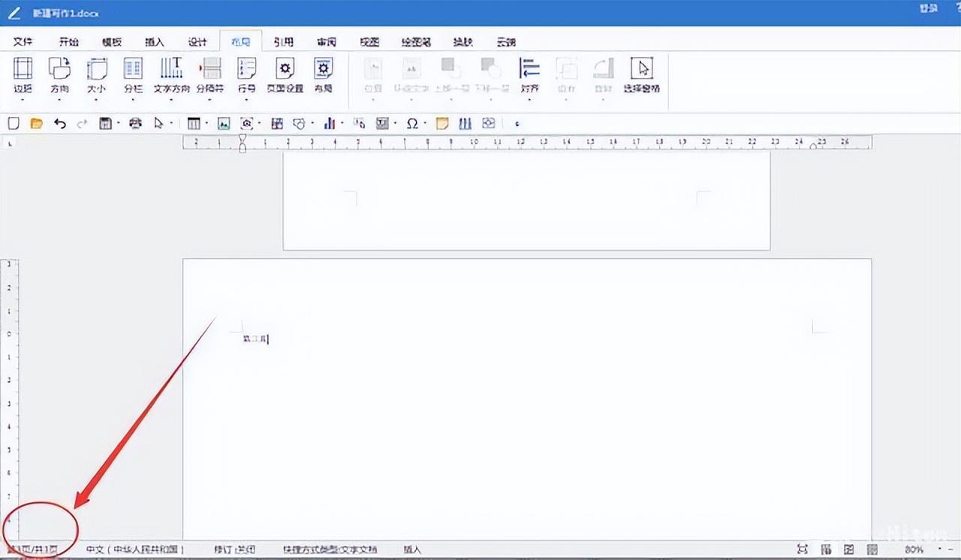Open the 大小 paper size options
The image size is (961, 560).
point(96,75)
